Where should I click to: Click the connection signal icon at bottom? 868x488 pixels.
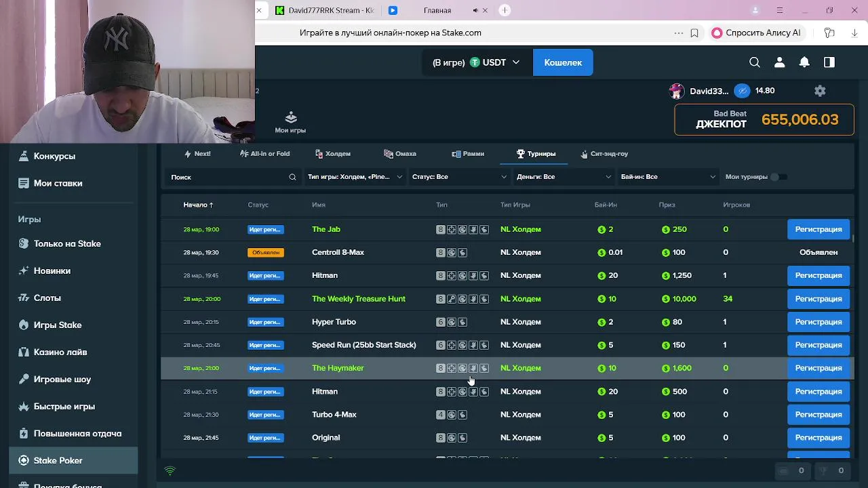point(170,470)
